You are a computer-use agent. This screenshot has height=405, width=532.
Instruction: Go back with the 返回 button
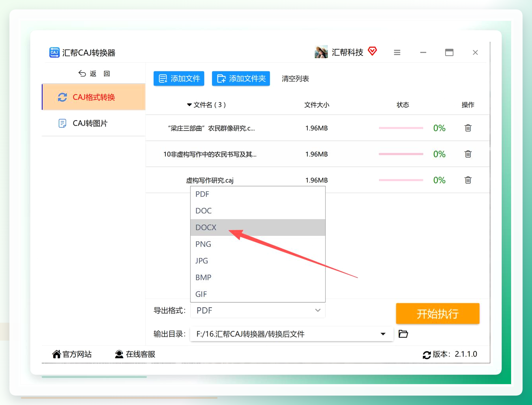click(x=94, y=74)
